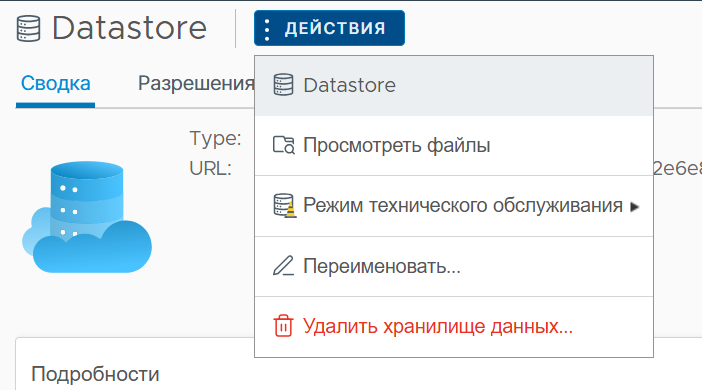
Task: Expand the maintenance mode submenu arrow
Action: (x=634, y=207)
